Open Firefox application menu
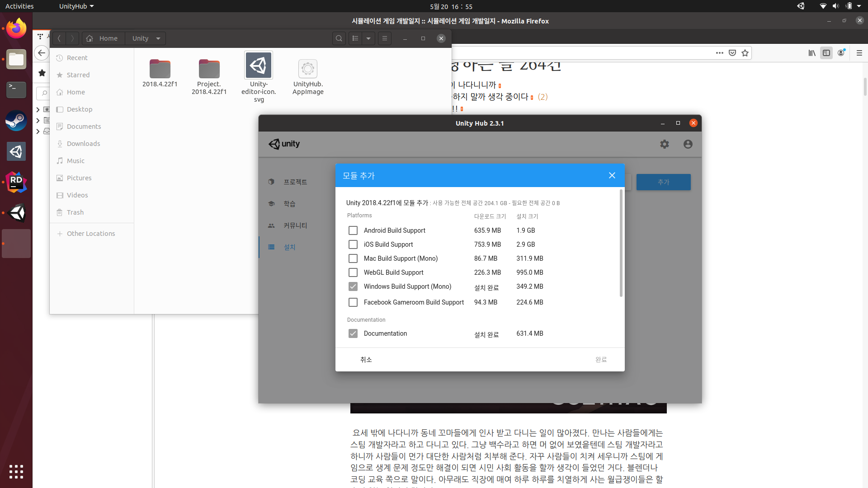Screen dimensions: 868x488 tap(859, 53)
